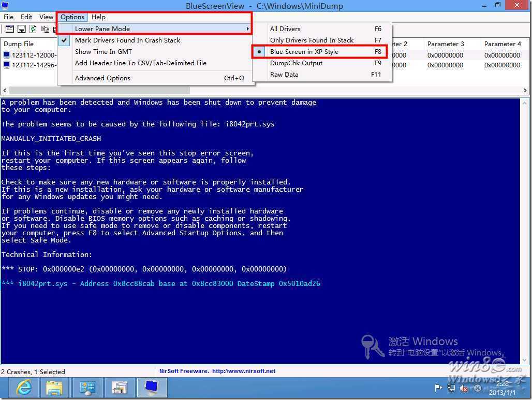Image resolution: width=532 pixels, height=400 pixels.
Task: Click Parameter 3 value in first crash row
Action: click(445, 55)
